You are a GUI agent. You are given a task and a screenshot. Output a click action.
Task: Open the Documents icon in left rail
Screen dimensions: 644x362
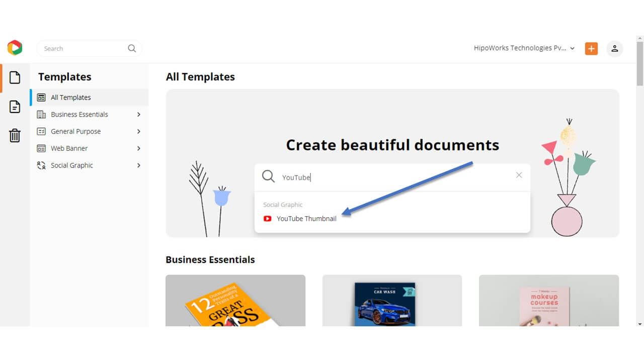pyautogui.click(x=15, y=107)
